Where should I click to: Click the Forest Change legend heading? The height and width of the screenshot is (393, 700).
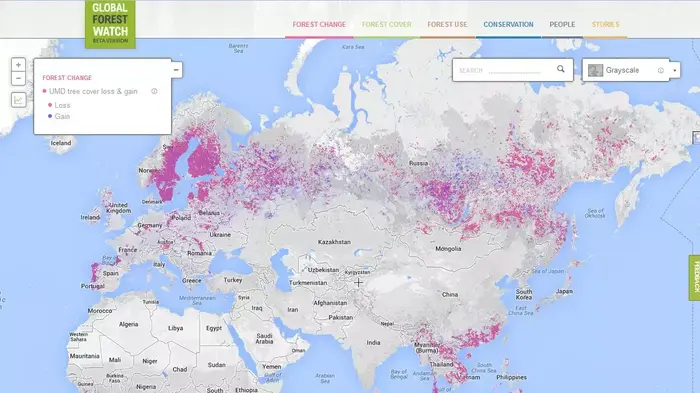coord(67,78)
